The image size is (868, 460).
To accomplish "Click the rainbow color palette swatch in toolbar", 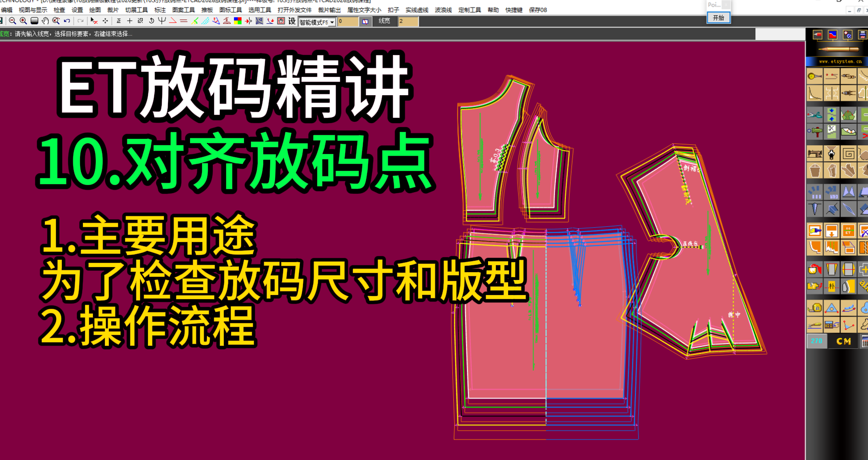I will (239, 21).
